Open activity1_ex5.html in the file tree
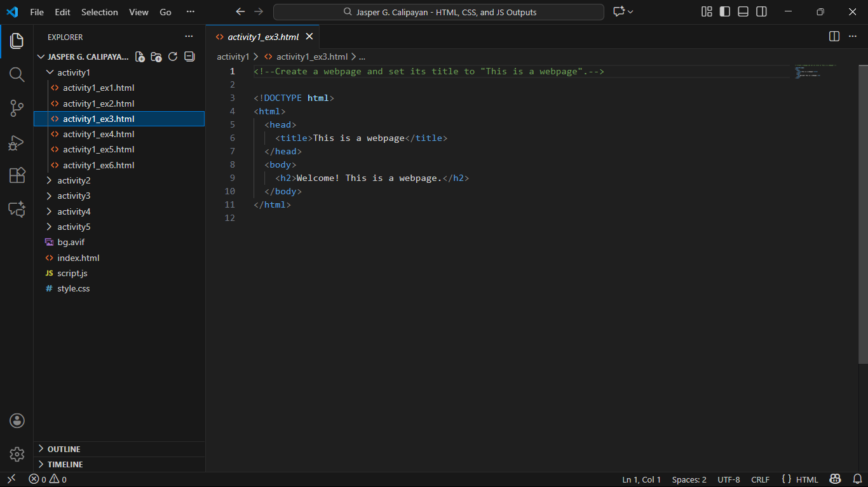Image resolution: width=868 pixels, height=487 pixels. point(98,149)
